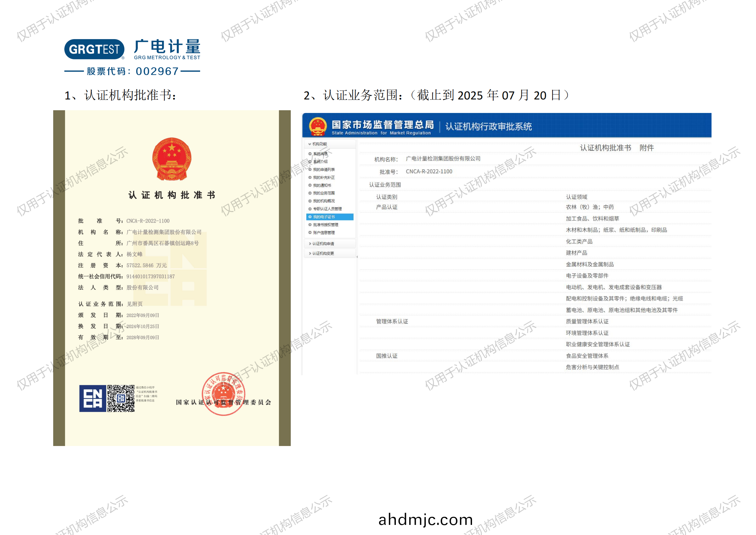756x535 pixels.
Task: Click the GRGTEST logo badge
Action: [94, 49]
